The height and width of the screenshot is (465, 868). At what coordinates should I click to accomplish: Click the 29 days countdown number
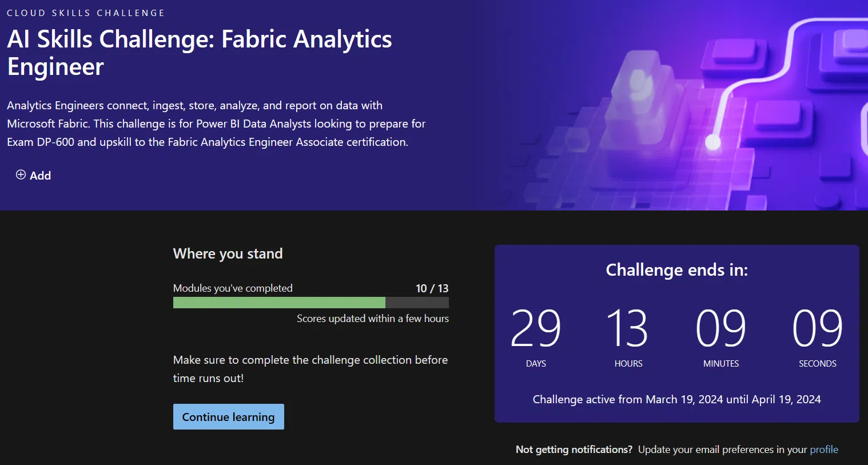click(x=535, y=328)
